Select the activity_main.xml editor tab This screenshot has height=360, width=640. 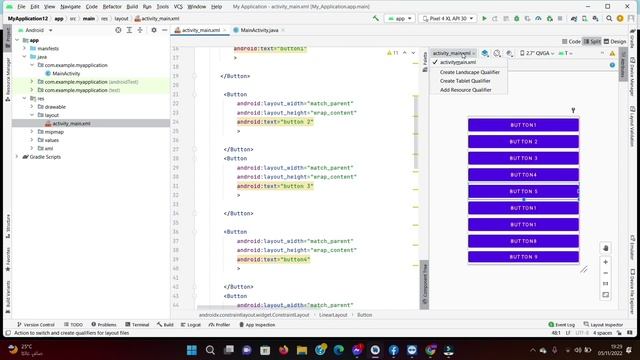[201, 30]
